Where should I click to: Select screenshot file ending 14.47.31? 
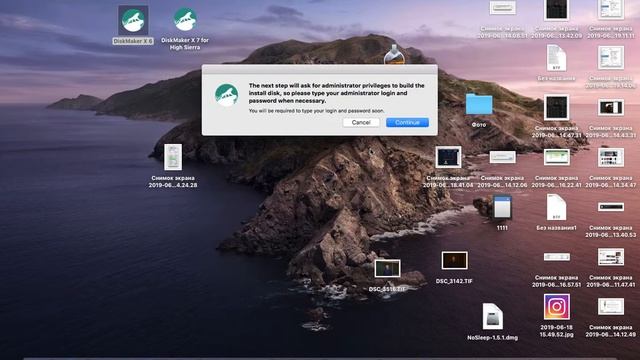tap(556, 107)
